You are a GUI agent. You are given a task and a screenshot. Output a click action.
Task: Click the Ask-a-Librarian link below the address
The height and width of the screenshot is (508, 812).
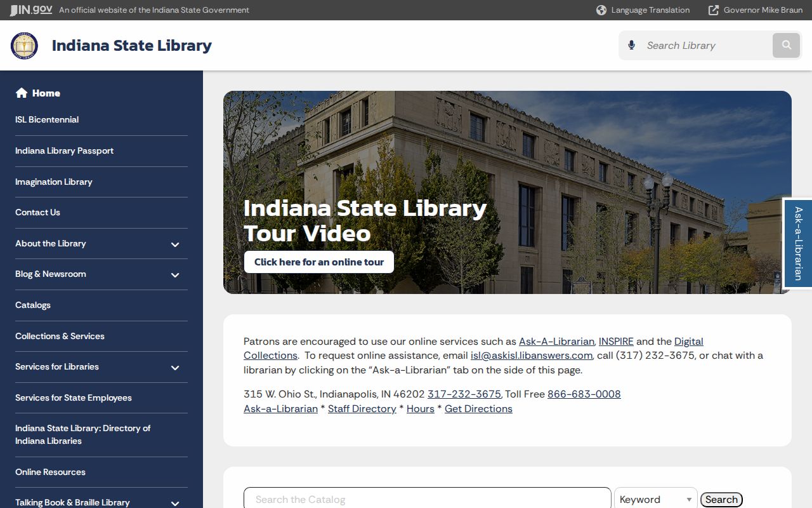pyautogui.click(x=280, y=408)
